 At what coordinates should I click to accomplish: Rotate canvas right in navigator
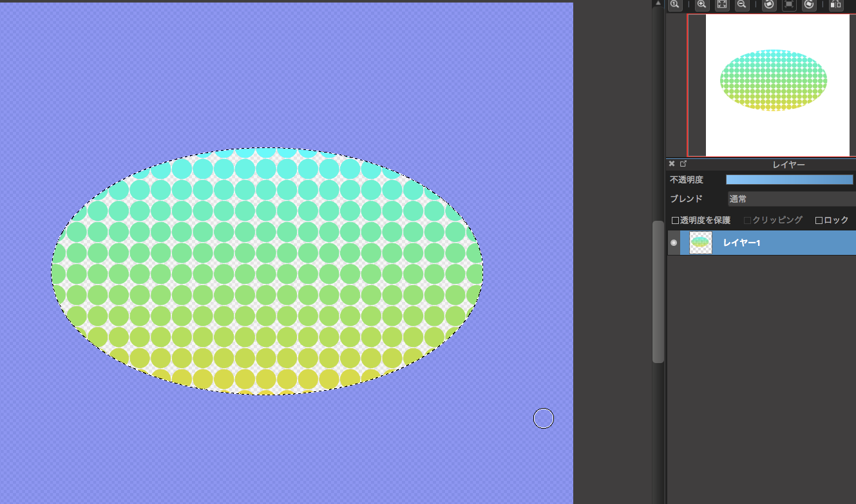pos(810,5)
